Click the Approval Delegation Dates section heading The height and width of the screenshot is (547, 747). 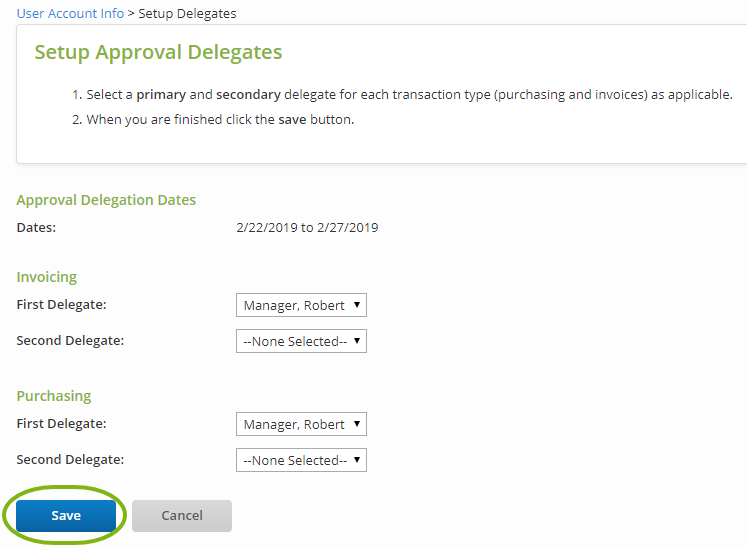click(x=106, y=200)
